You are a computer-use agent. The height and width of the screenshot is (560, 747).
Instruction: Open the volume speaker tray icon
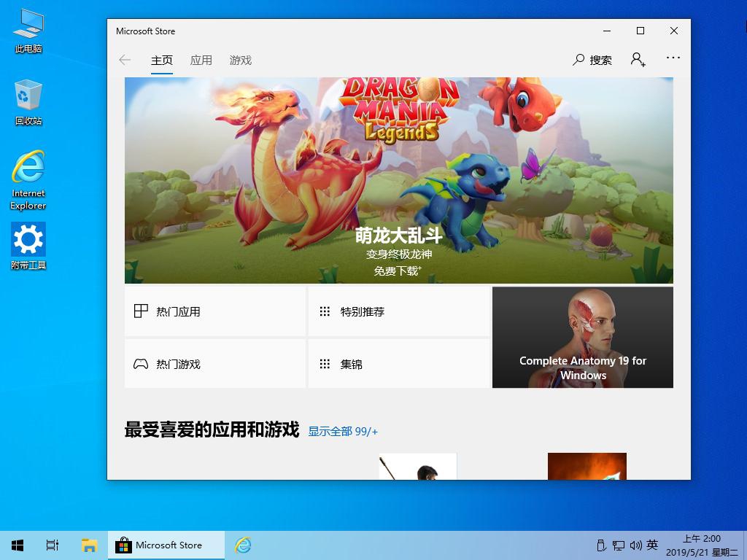[635, 545]
